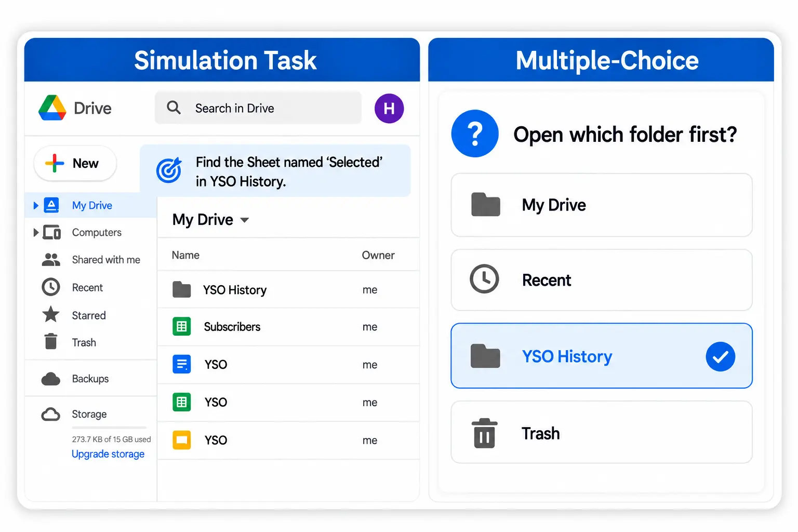Click Backups in the sidebar
This screenshot has width=798, height=532.
[90, 379]
